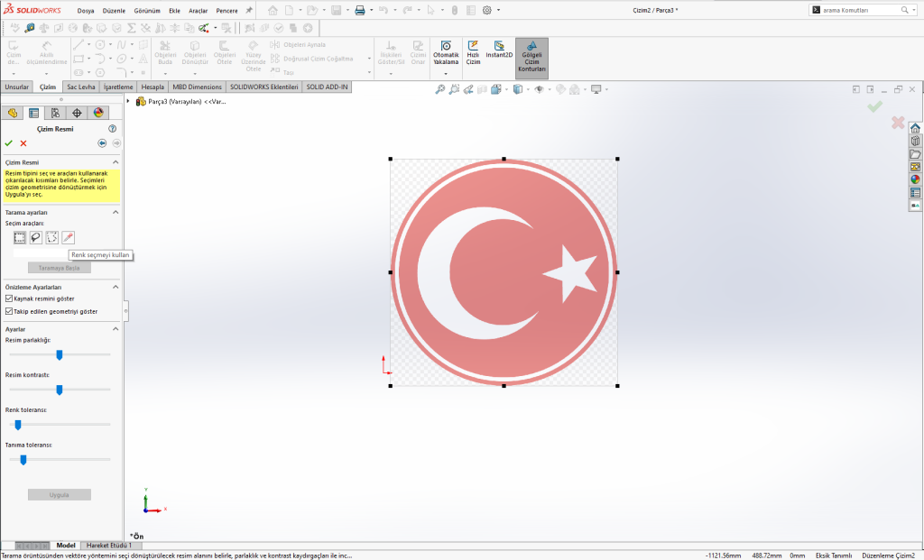Uncheck Kaynak resmini göster checkbox
The image size is (924, 560).
(x=9, y=298)
